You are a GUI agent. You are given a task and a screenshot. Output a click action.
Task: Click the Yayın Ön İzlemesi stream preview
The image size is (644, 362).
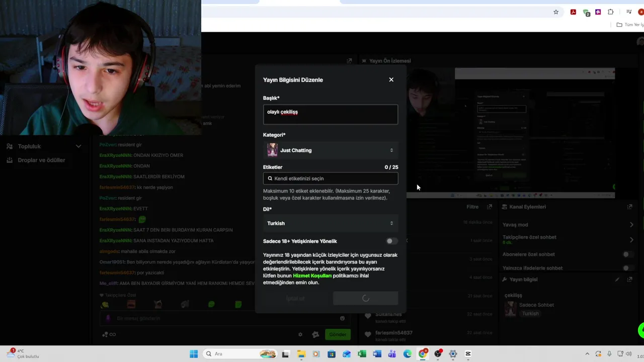[x=511, y=133]
